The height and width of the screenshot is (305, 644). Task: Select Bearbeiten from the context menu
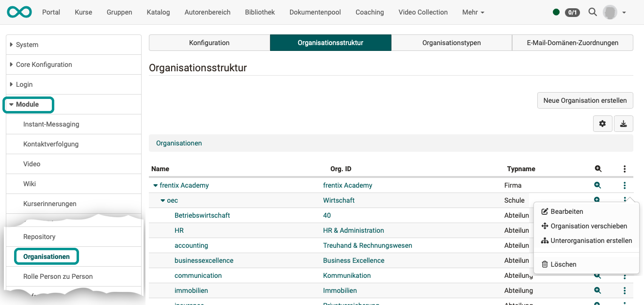point(566,211)
